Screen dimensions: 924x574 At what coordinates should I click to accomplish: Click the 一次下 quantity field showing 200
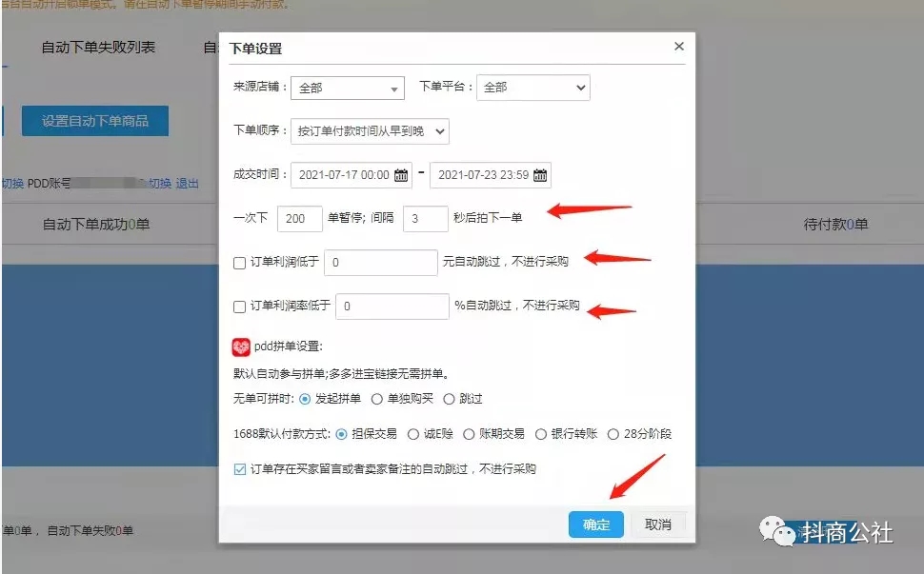click(300, 218)
